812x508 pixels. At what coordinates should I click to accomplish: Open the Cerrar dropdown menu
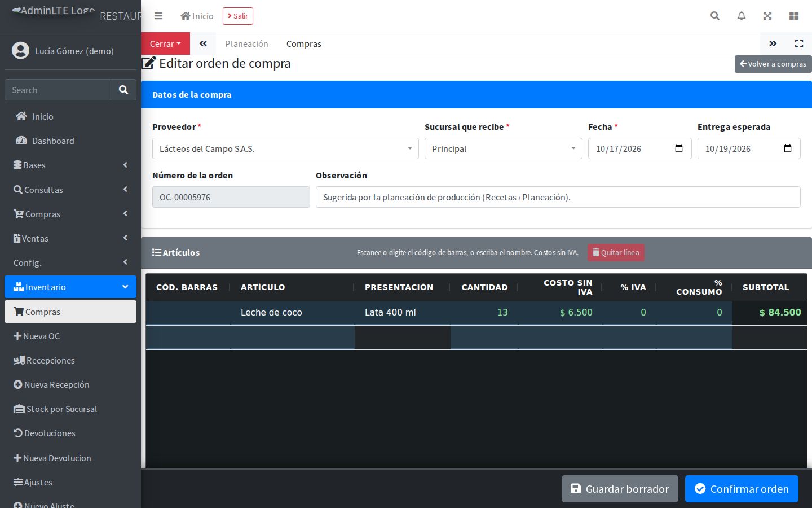pyautogui.click(x=165, y=43)
